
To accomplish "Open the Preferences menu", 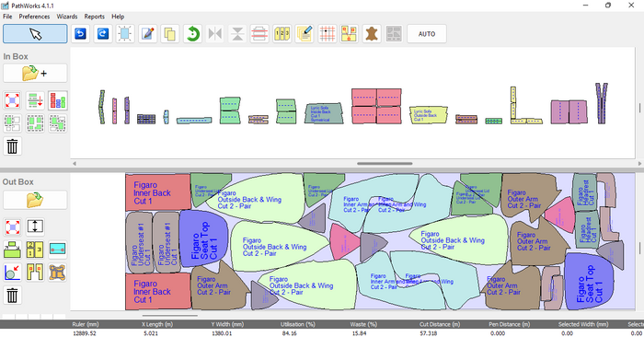I will coord(34,17).
